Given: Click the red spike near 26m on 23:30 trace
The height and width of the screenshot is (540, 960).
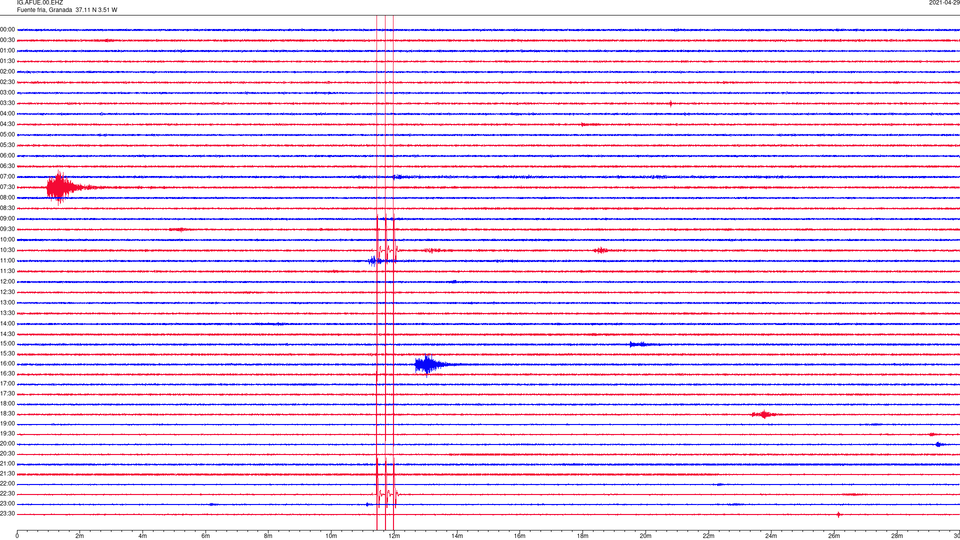Looking at the screenshot, I should pos(839,514).
